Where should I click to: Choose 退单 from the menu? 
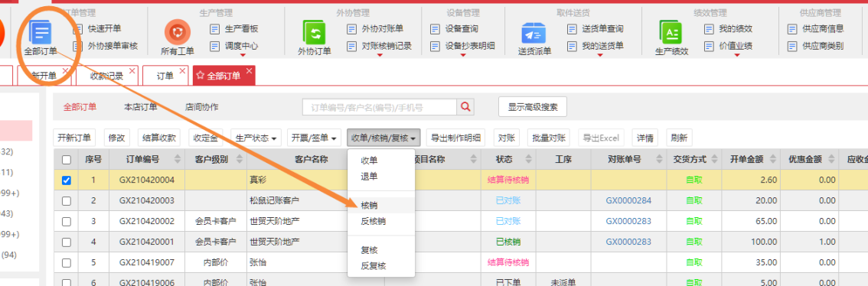click(x=381, y=177)
